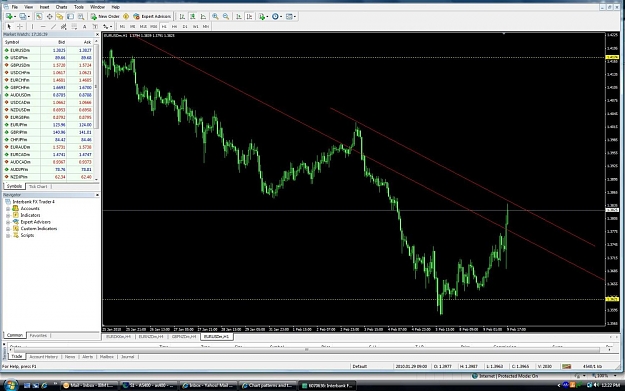This screenshot has height=391, width=625.
Task: Toggle the Data Window crosshair-circle icon
Action: [49, 16]
